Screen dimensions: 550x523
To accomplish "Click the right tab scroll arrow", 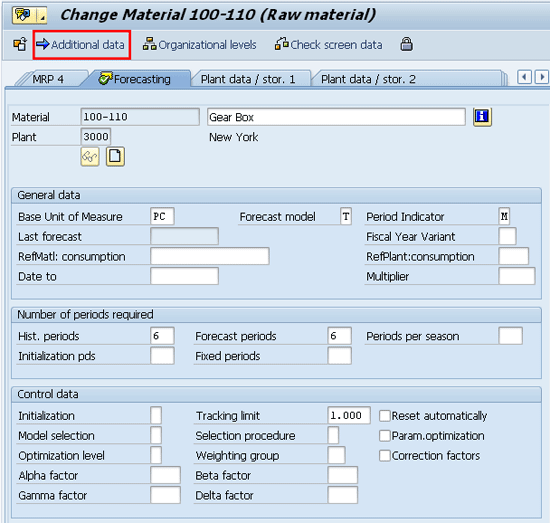I will coord(542,77).
